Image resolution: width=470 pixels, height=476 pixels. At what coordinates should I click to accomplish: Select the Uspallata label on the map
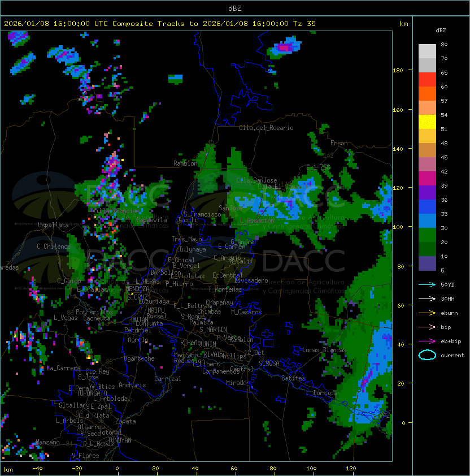coord(53,225)
